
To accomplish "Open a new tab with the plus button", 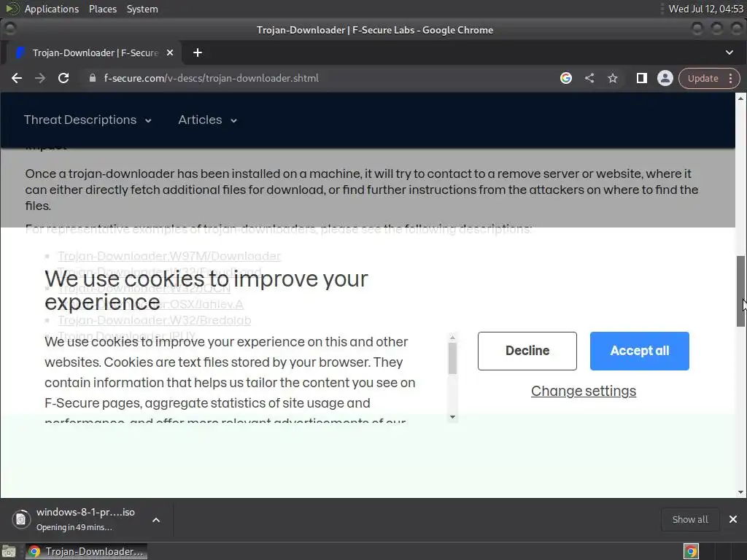I will [198, 52].
